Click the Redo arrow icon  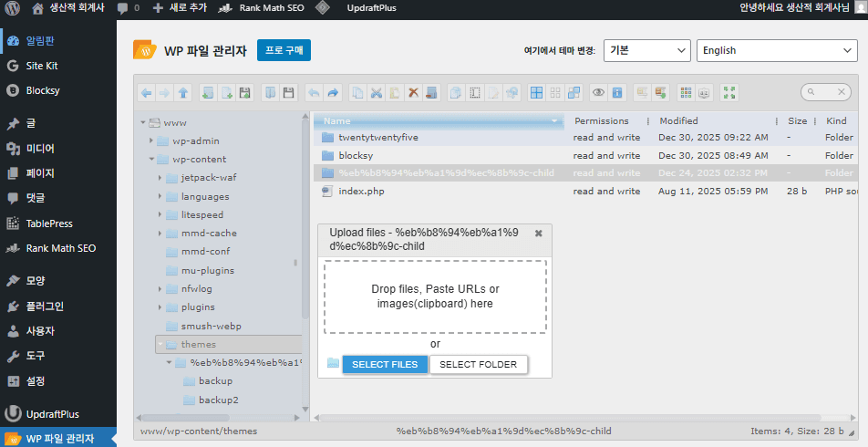pos(333,92)
